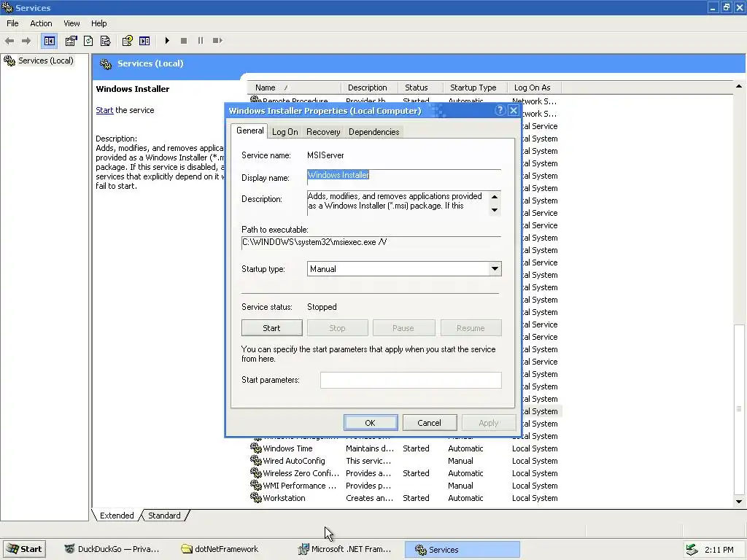This screenshot has width=747, height=560.
Task: Click the WMI Performance service name
Action: tap(300, 486)
